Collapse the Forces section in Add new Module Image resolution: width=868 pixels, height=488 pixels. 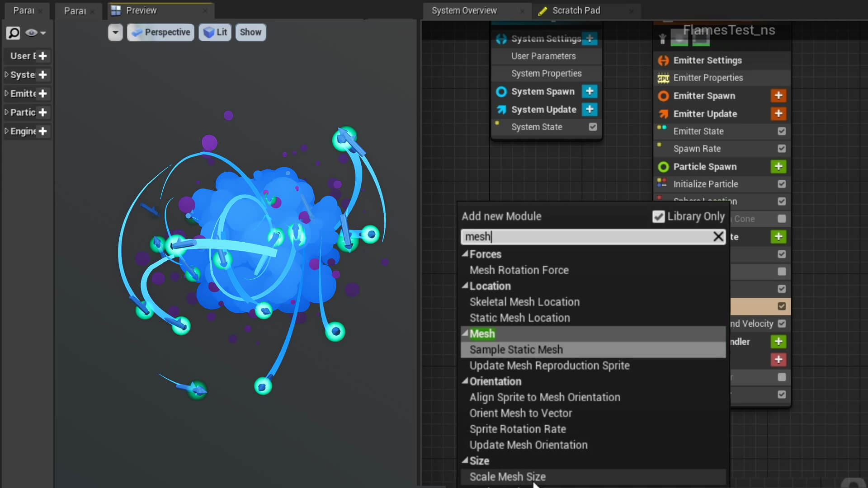coord(466,254)
